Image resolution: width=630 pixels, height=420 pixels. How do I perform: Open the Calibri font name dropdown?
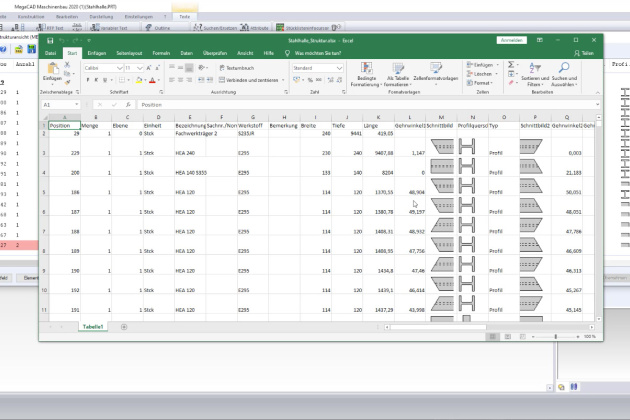click(x=122, y=67)
